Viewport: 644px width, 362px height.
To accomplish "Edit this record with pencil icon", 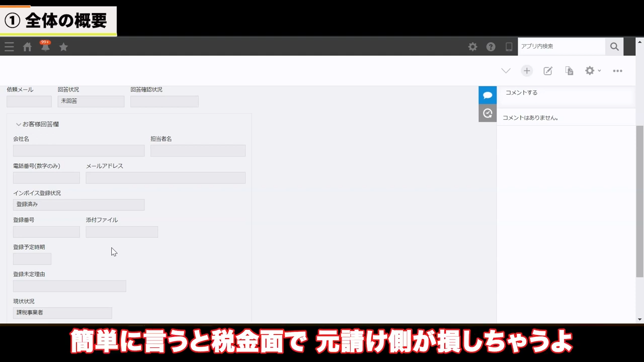I will pyautogui.click(x=548, y=71).
